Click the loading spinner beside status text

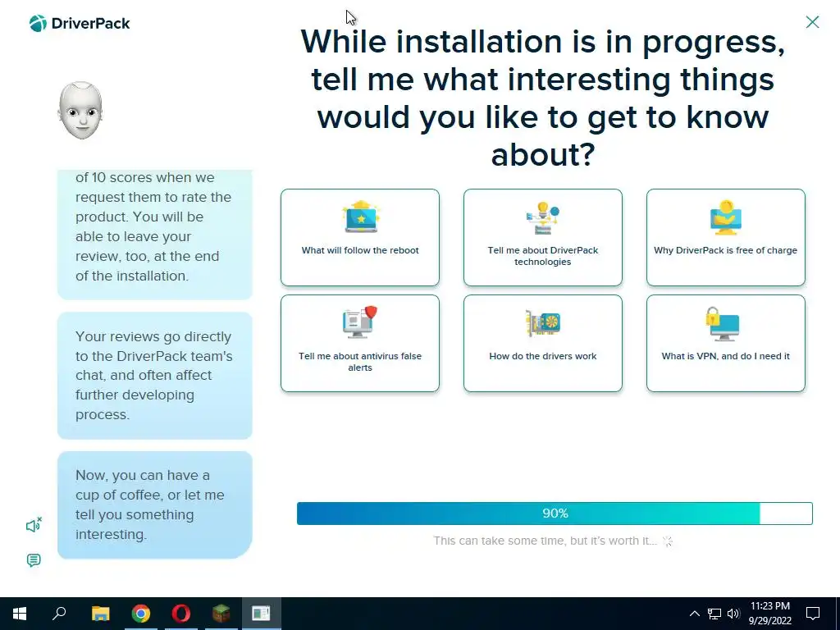[x=668, y=541]
